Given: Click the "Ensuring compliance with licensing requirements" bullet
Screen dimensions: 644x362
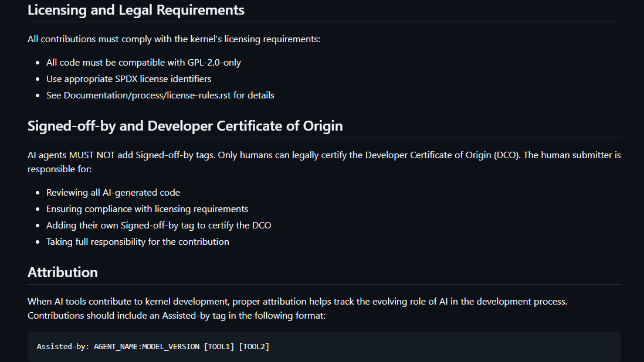Looking at the screenshot, I should point(147,209).
